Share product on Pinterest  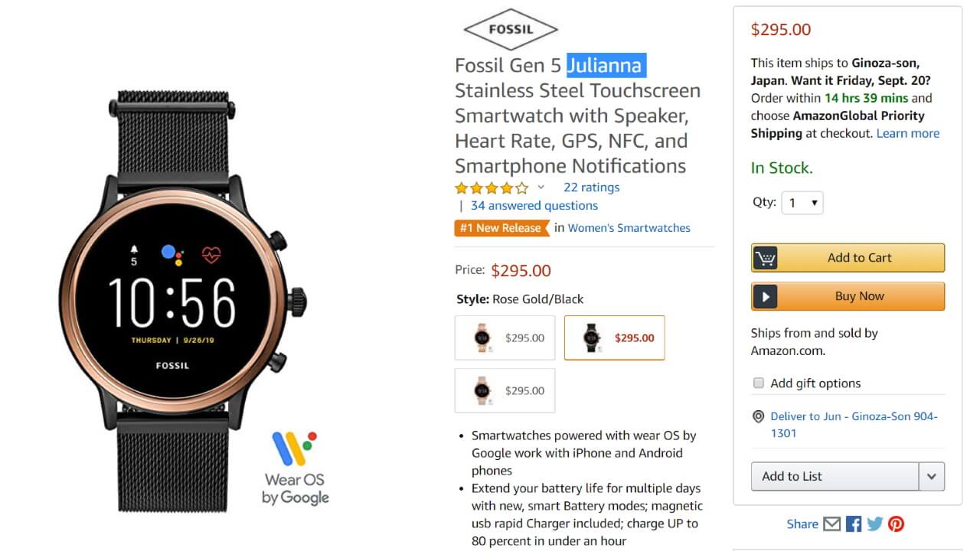[x=897, y=524]
